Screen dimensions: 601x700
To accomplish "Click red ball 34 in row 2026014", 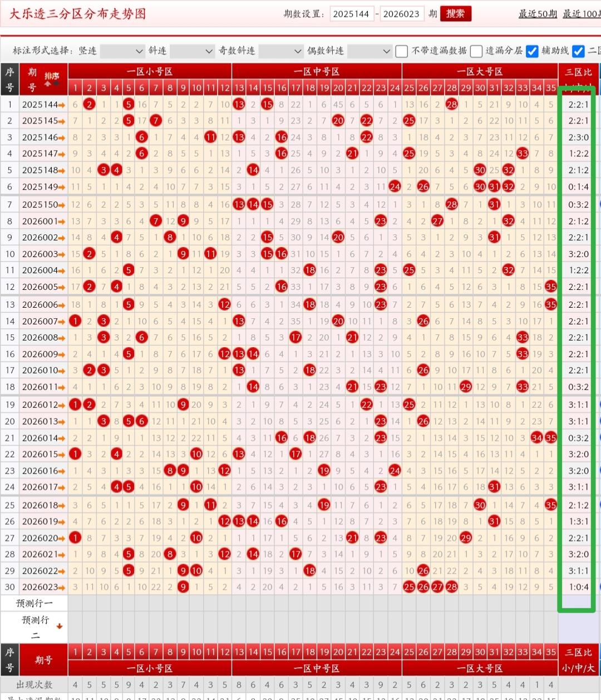I will [x=536, y=438].
